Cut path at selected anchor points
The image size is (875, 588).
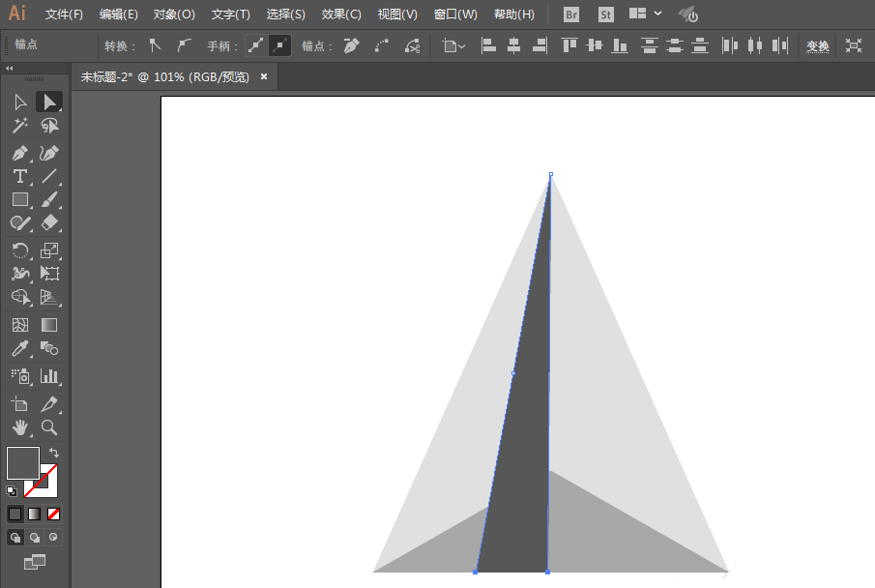tap(413, 45)
